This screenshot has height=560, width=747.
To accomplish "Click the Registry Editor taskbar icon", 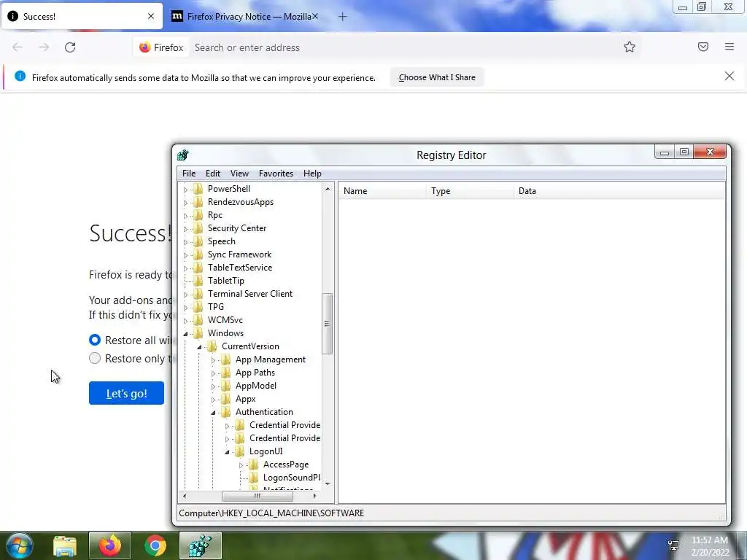I will [x=200, y=545].
